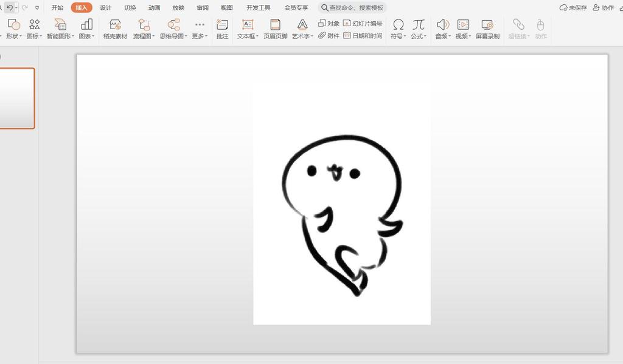The width and height of the screenshot is (623, 364).
Task: Expand the 流程图 flowchart dropdown
Action: coord(144,36)
